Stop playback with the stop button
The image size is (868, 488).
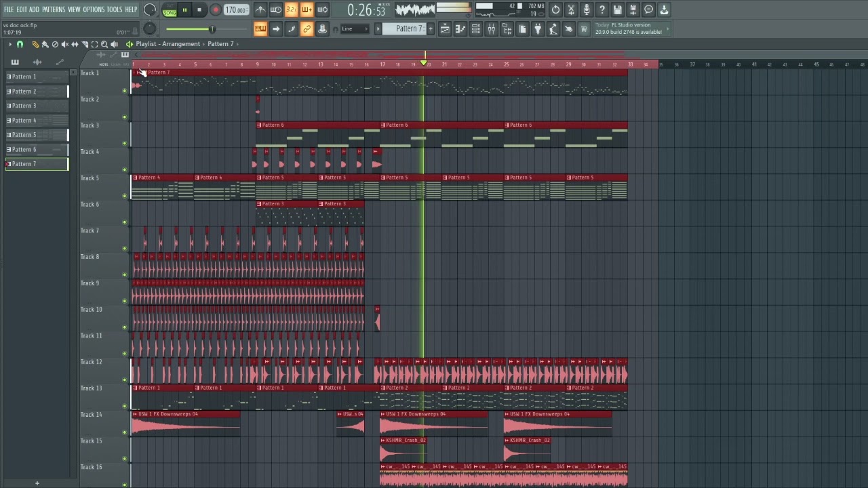199,10
